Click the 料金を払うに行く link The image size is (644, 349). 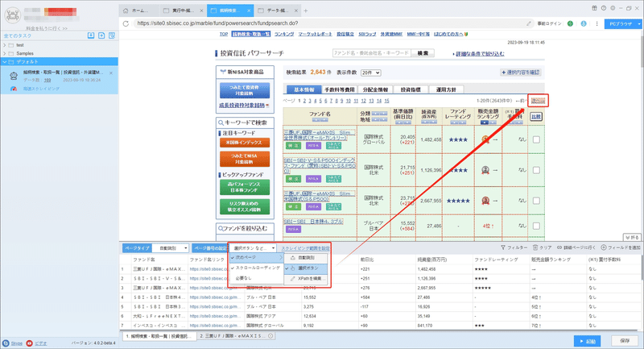[x=47, y=28]
